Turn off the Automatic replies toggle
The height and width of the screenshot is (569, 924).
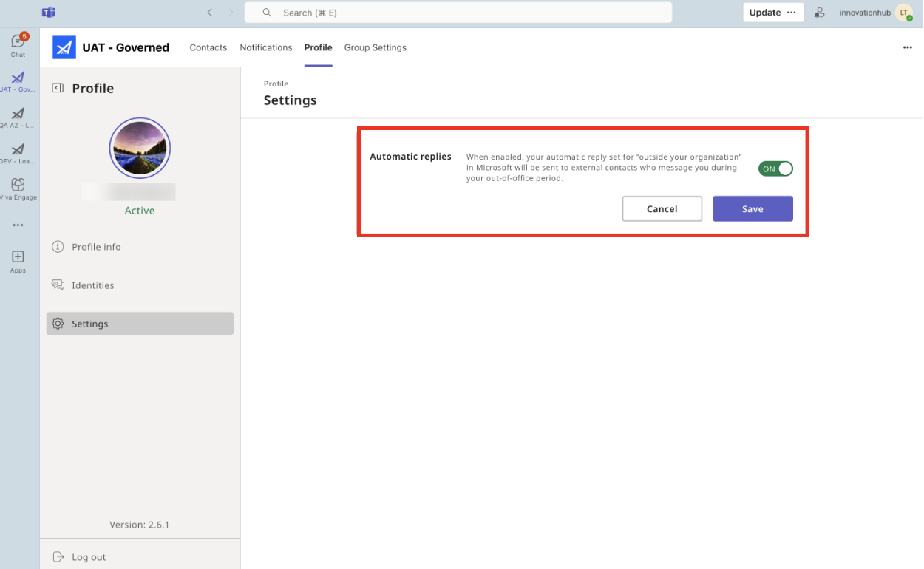click(775, 169)
